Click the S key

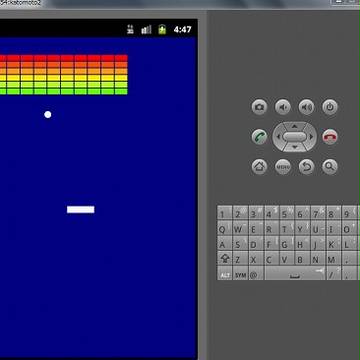[x=240, y=243]
